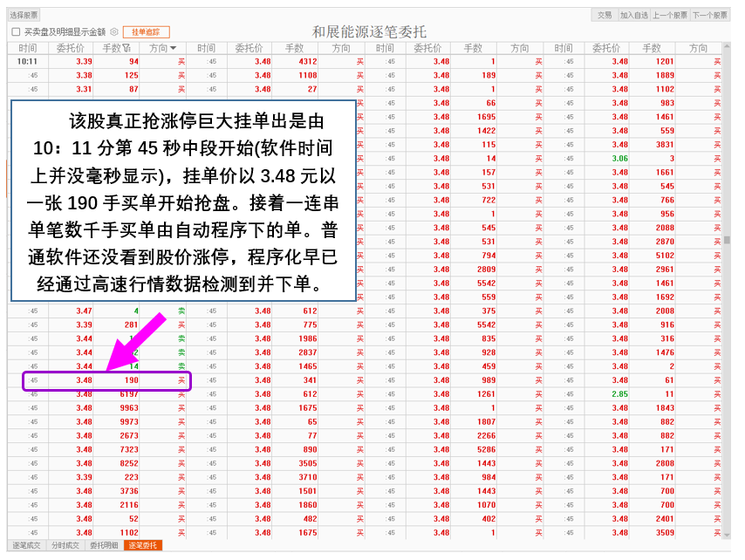Image resolution: width=745 pixels, height=560 pixels.
Task: Sort by first 委托价 column header
Action: click(x=70, y=48)
